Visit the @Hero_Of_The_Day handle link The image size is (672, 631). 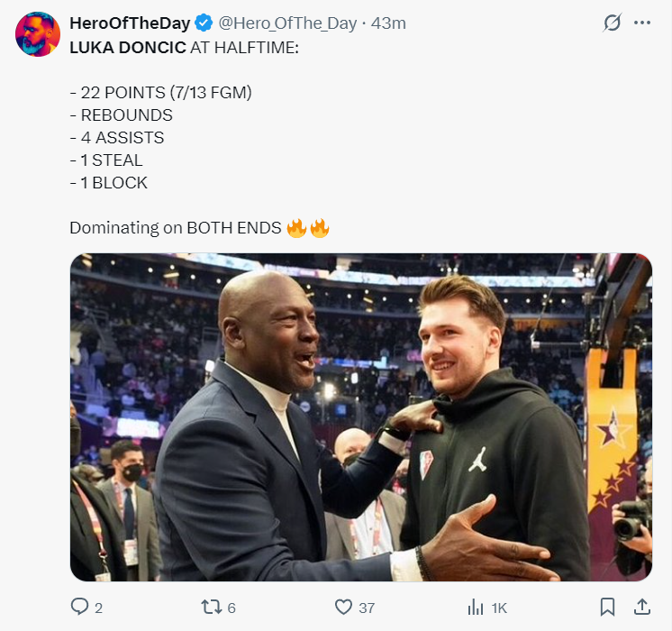coord(287,23)
